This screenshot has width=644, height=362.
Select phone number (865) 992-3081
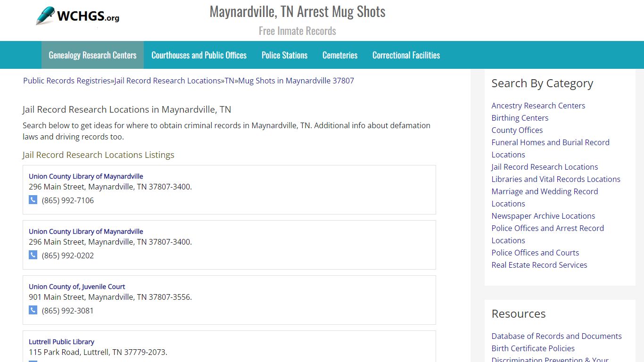(68, 311)
